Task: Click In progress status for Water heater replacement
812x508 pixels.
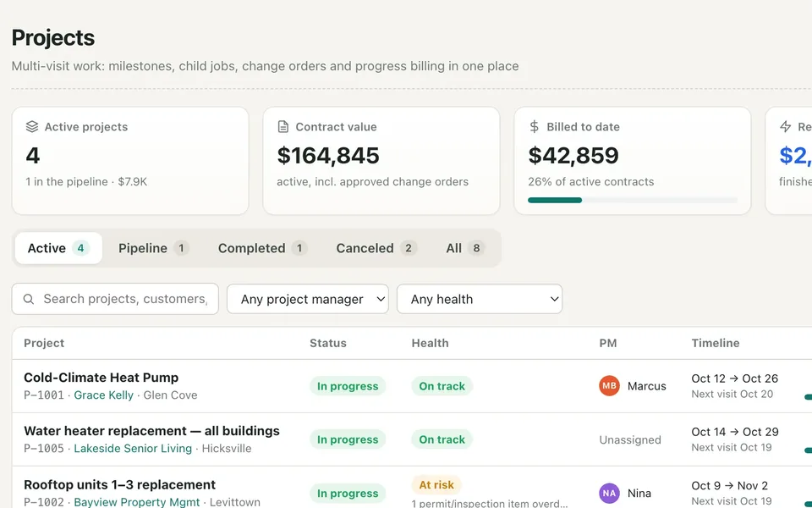Action: click(348, 439)
